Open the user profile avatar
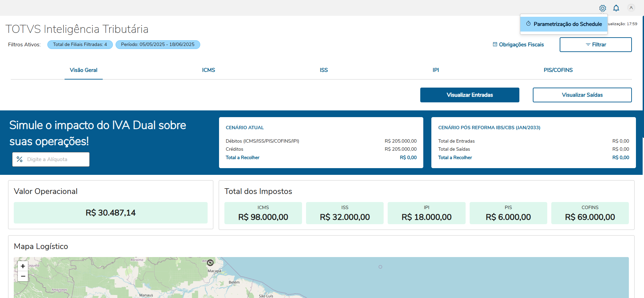 [x=631, y=8]
